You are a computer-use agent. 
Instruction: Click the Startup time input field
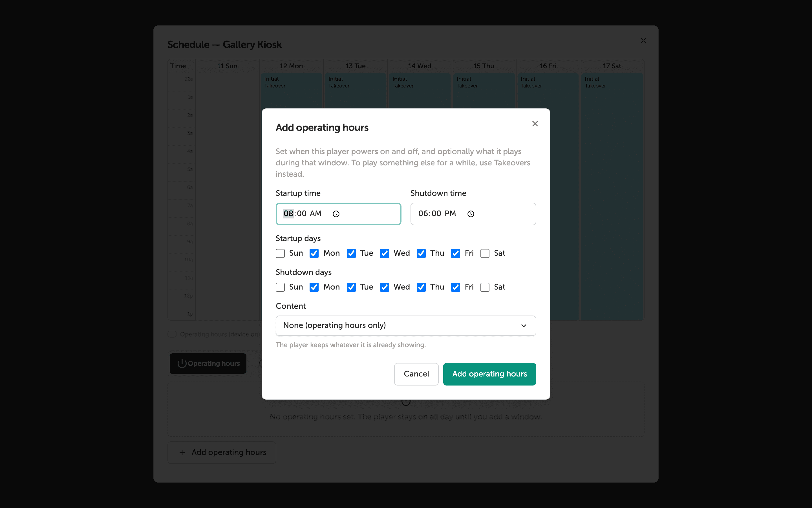[x=338, y=214]
